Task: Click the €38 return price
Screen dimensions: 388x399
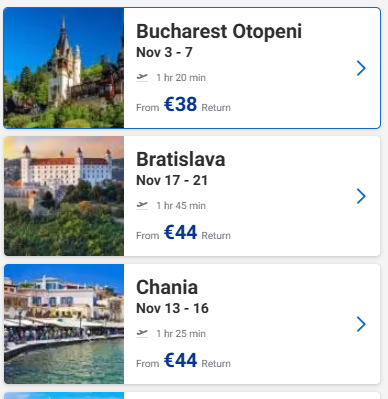Action: (180, 104)
